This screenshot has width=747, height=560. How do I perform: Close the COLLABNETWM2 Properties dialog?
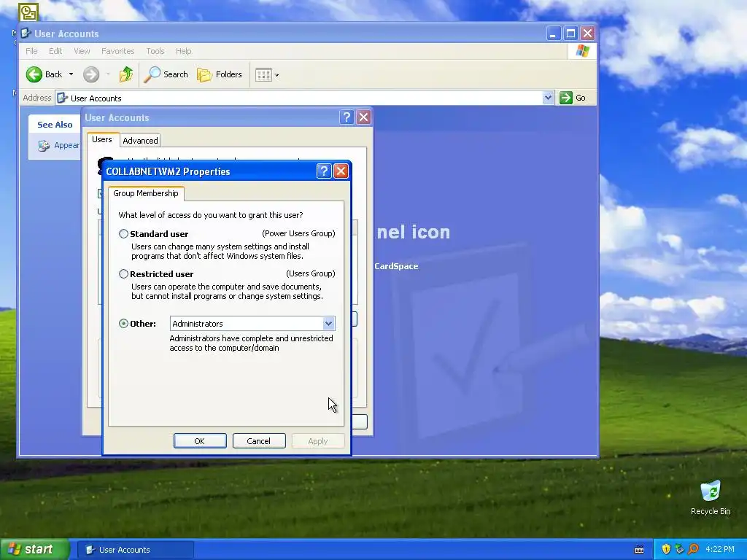(341, 171)
